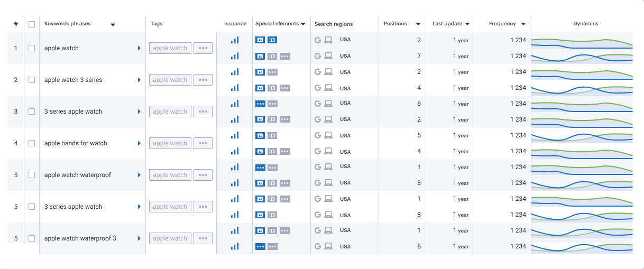Click issuance bars for apple watch waterproof 3 position 1

tap(235, 230)
